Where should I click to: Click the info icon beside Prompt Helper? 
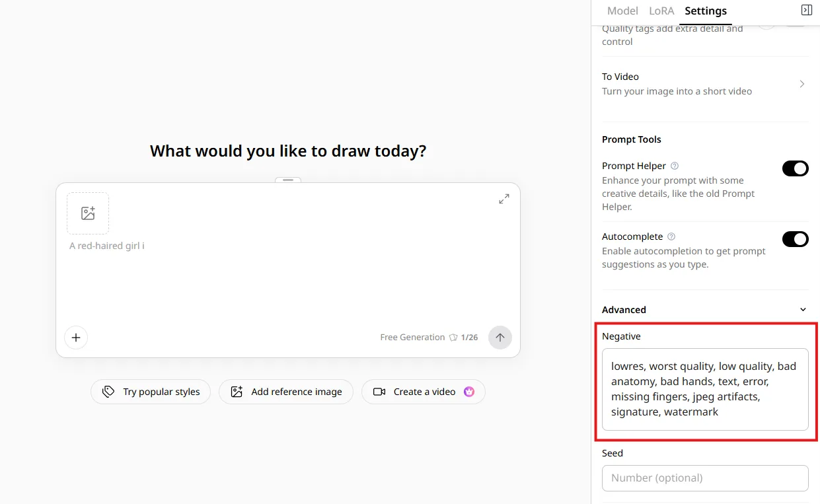click(675, 166)
